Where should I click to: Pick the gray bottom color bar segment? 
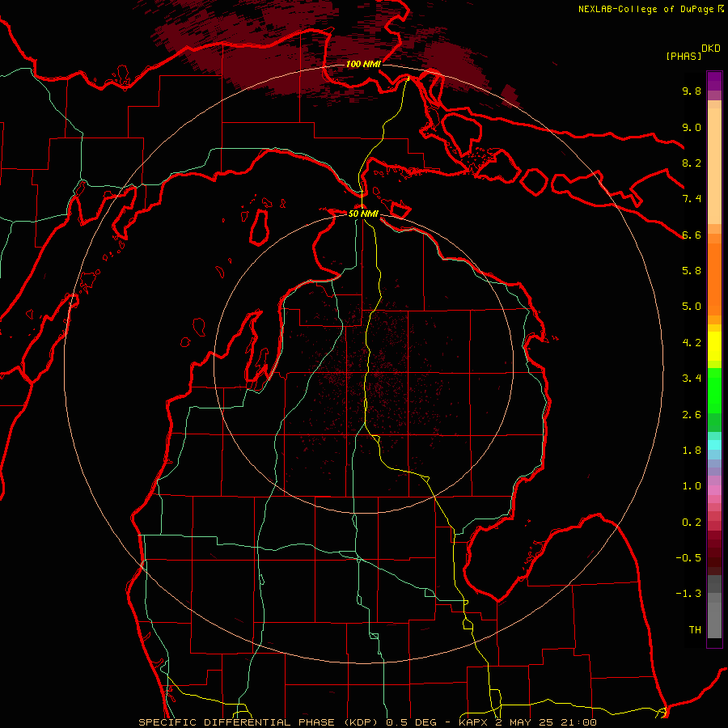714,620
